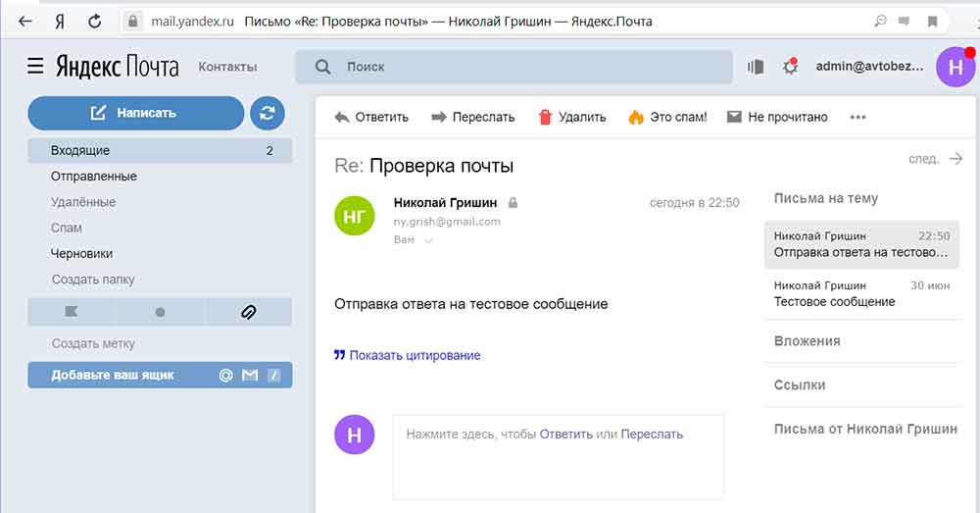The width and height of the screenshot is (980, 513).
Task: Click the sender address ny.grish@gmail.com
Action: tap(447, 222)
